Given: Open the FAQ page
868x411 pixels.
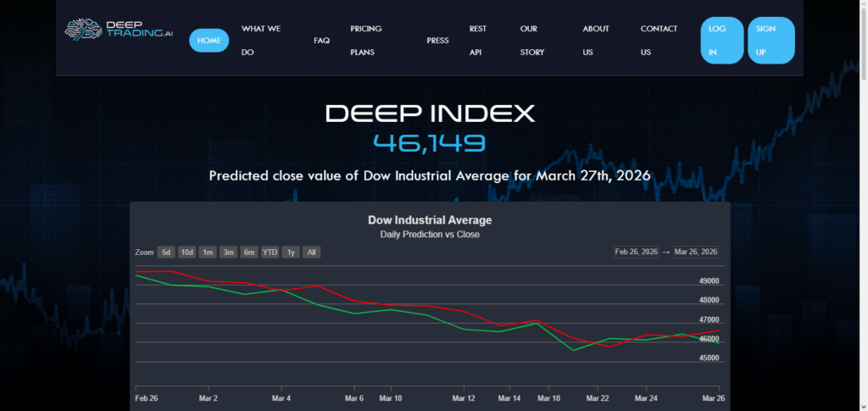Looking at the screenshot, I should coord(321,41).
